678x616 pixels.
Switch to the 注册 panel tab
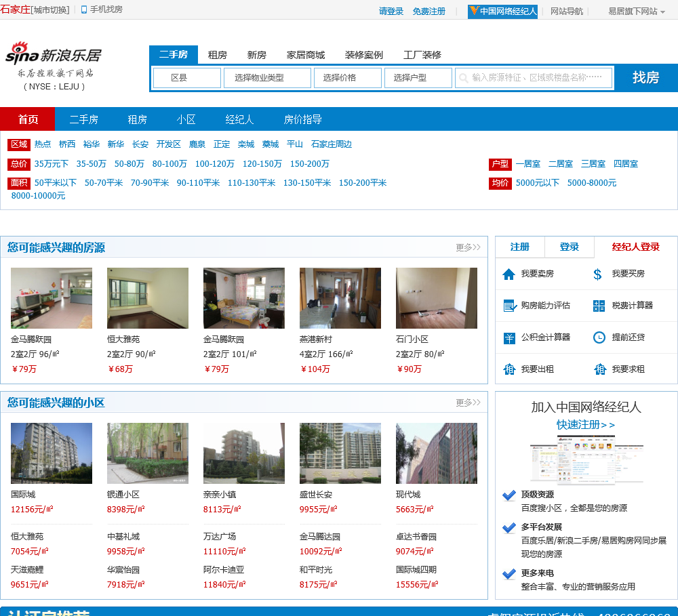[520, 247]
